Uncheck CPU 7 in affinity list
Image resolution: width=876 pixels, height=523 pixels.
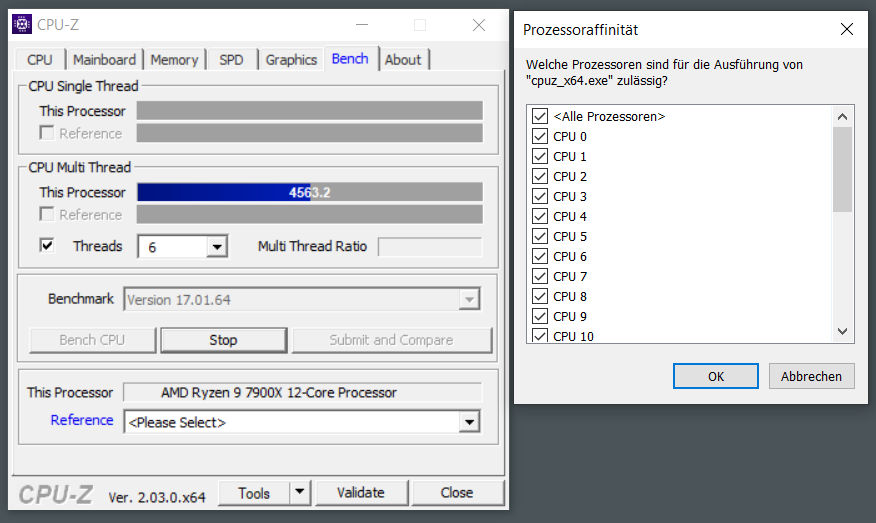(x=540, y=276)
